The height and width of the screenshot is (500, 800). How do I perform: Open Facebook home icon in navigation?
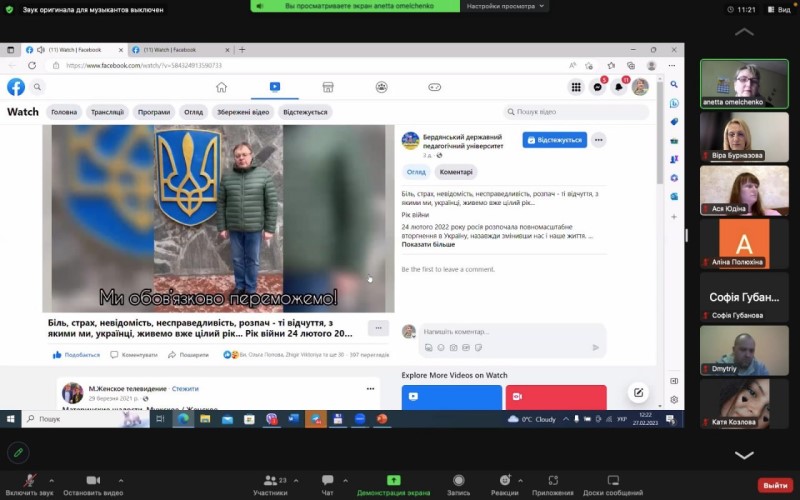(x=221, y=87)
